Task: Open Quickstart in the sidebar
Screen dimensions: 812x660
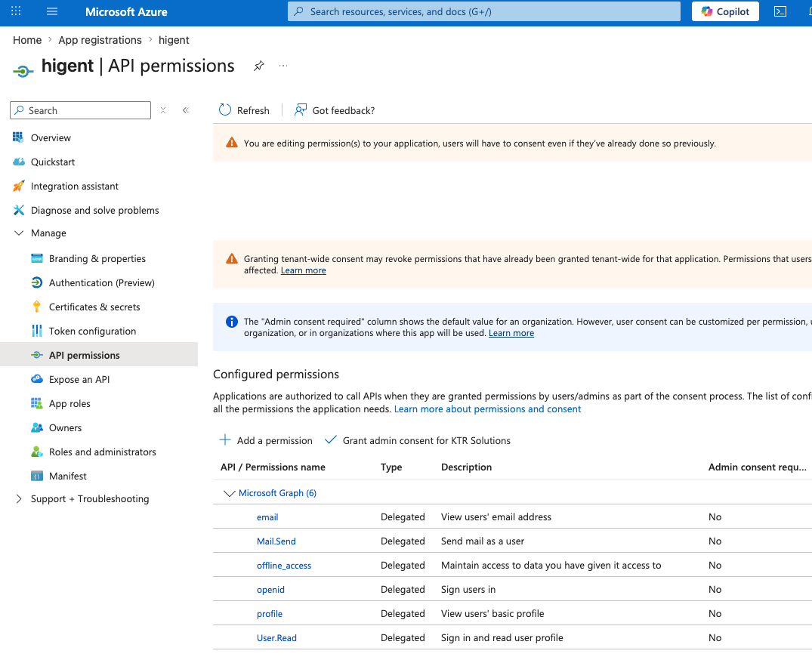Action: click(53, 162)
